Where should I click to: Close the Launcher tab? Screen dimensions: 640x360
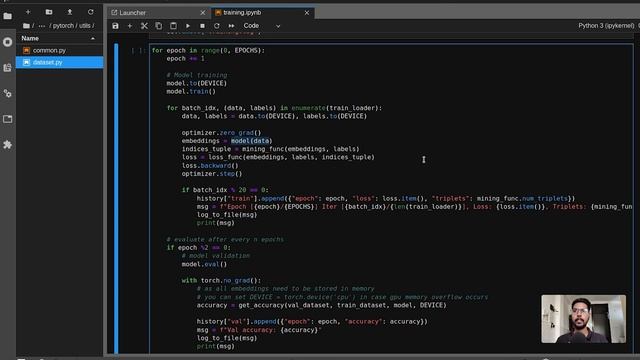tap(202, 13)
